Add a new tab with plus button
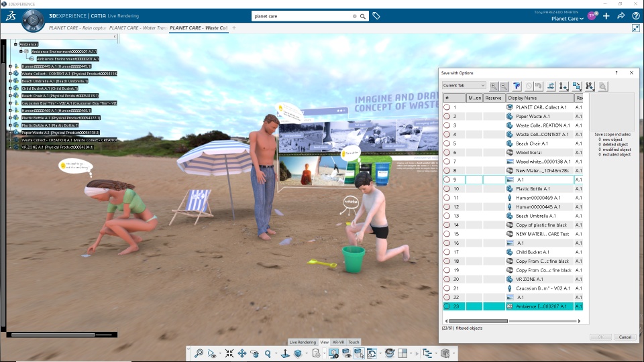The width and height of the screenshot is (644, 362). point(234,28)
